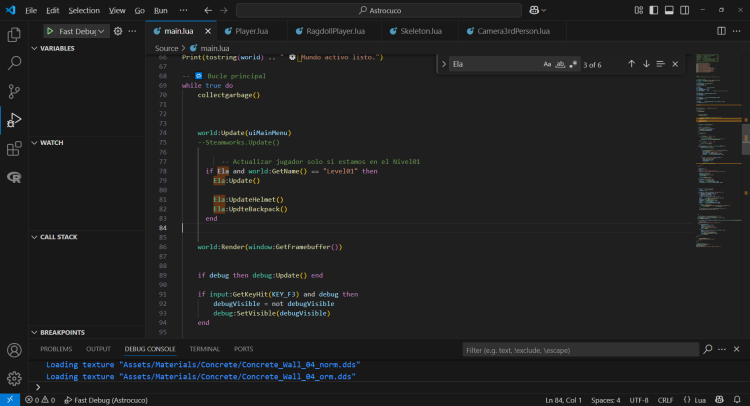Open the Extensions view
The height and width of the screenshot is (406, 750).
pos(14,149)
